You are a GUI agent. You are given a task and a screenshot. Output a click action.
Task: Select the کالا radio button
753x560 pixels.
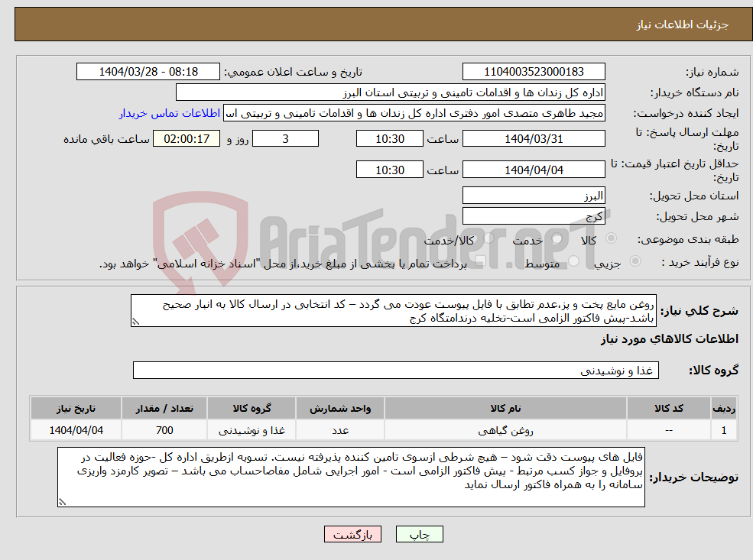(612, 238)
